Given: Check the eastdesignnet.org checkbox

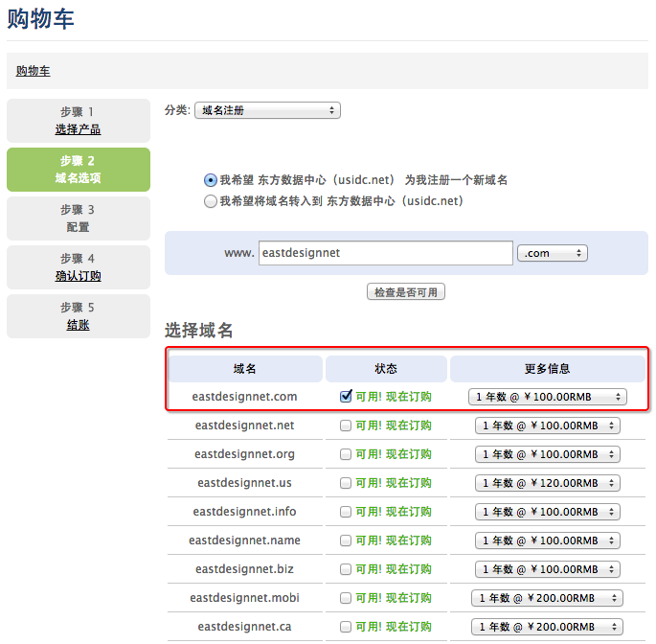Looking at the screenshot, I should [346, 454].
